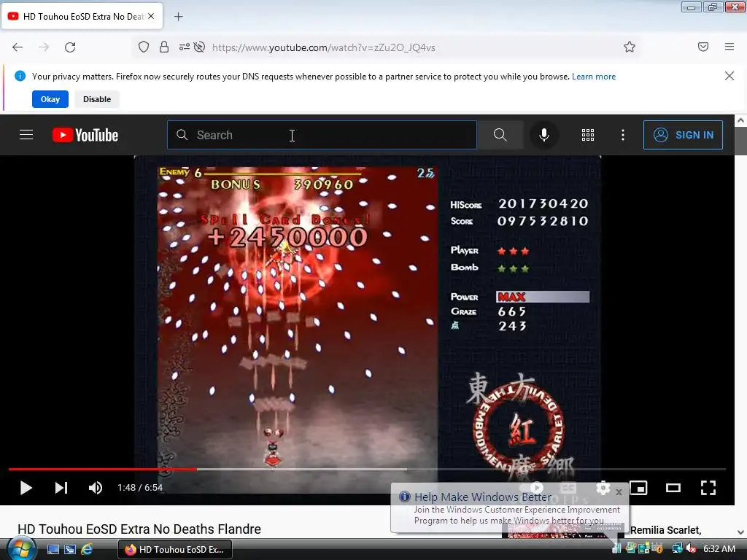This screenshot has height=560, width=747.
Task: Open the tracking protection shield icon
Action: coord(144,47)
